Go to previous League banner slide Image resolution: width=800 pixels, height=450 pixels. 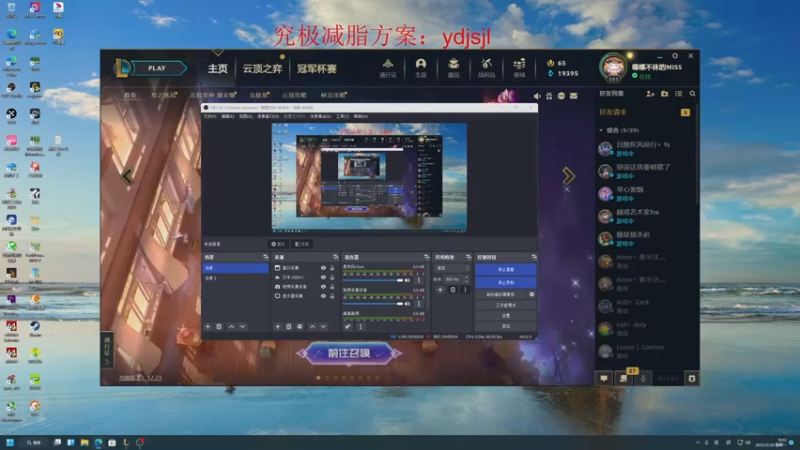tap(127, 176)
